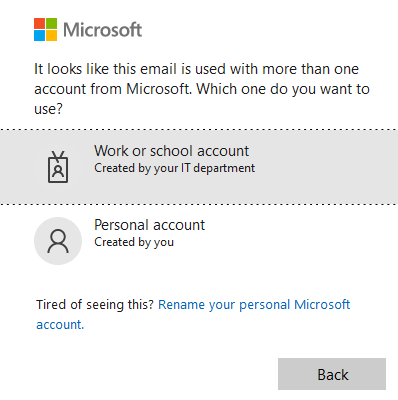
Task: Click the blue square in Microsoft logo
Action: pyautogui.click(x=39, y=36)
